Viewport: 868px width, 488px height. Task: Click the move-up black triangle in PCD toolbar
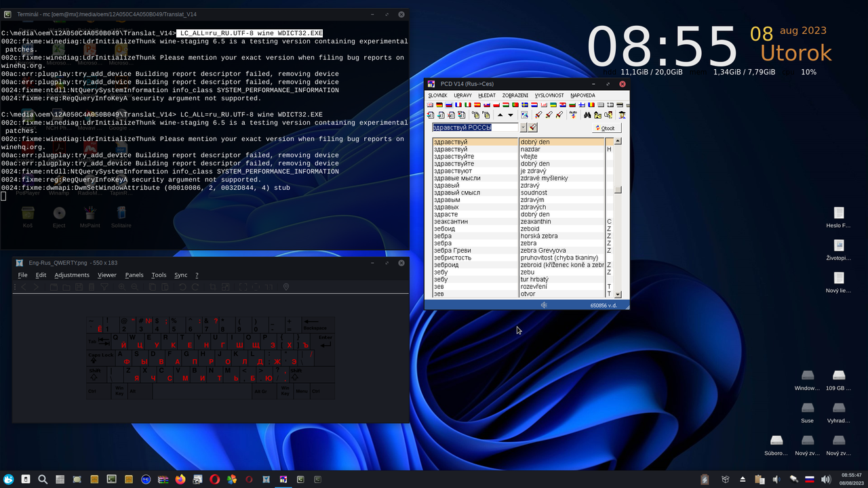[x=500, y=115]
